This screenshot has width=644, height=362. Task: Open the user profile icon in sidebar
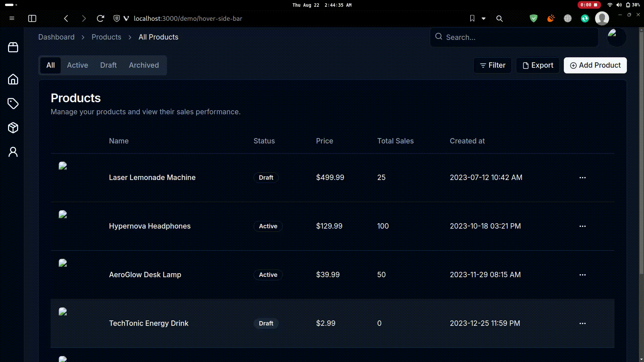click(13, 152)
